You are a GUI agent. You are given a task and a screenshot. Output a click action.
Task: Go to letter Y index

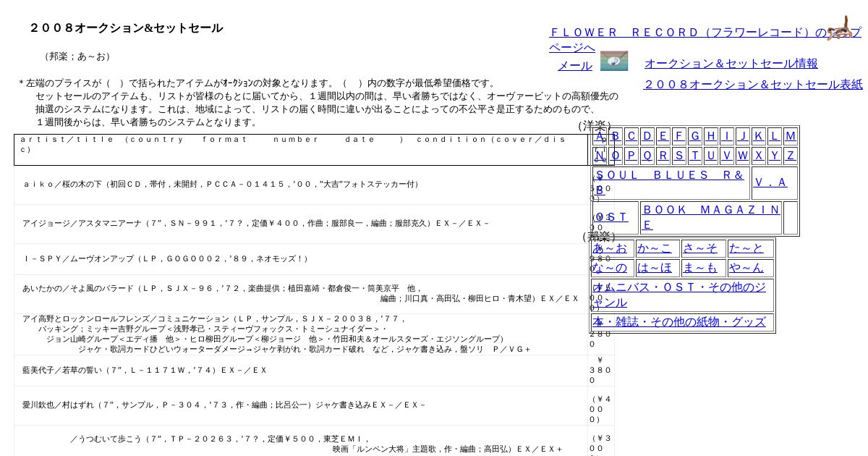pos(775,155)
